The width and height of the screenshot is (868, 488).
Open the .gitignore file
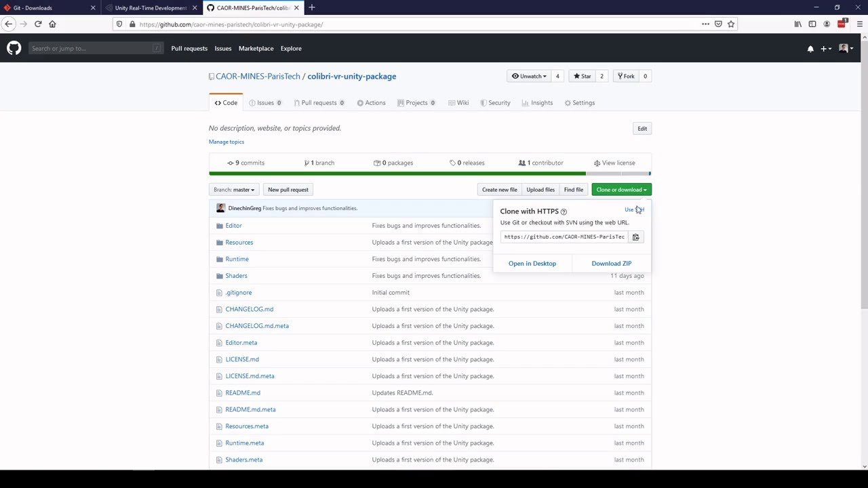click(239, 293)
